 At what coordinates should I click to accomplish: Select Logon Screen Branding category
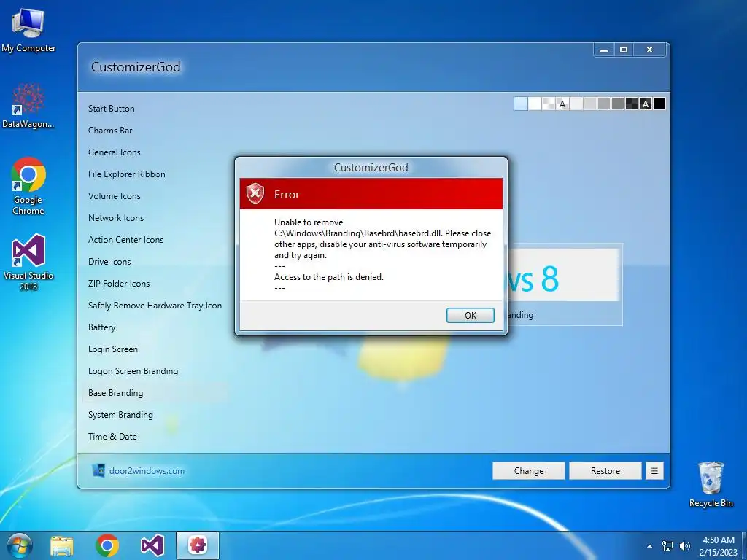click(x=133, y=371)
